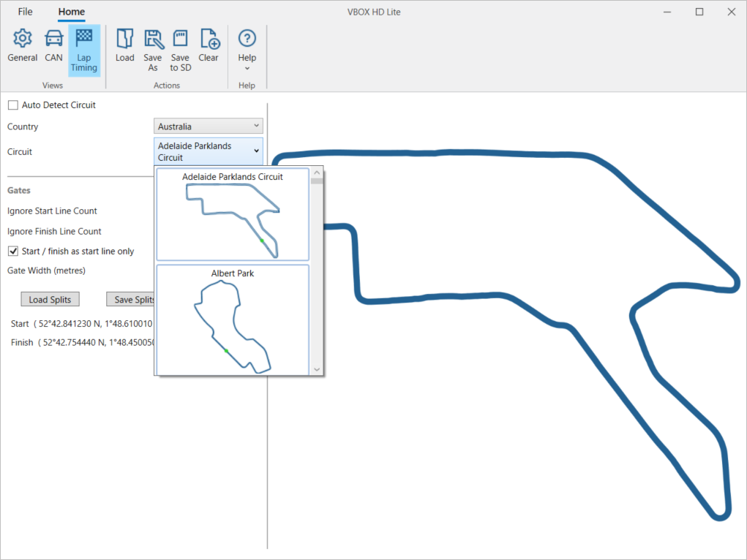
Task: Choose Albert Park circuit thumbnail
Action: 233,320
